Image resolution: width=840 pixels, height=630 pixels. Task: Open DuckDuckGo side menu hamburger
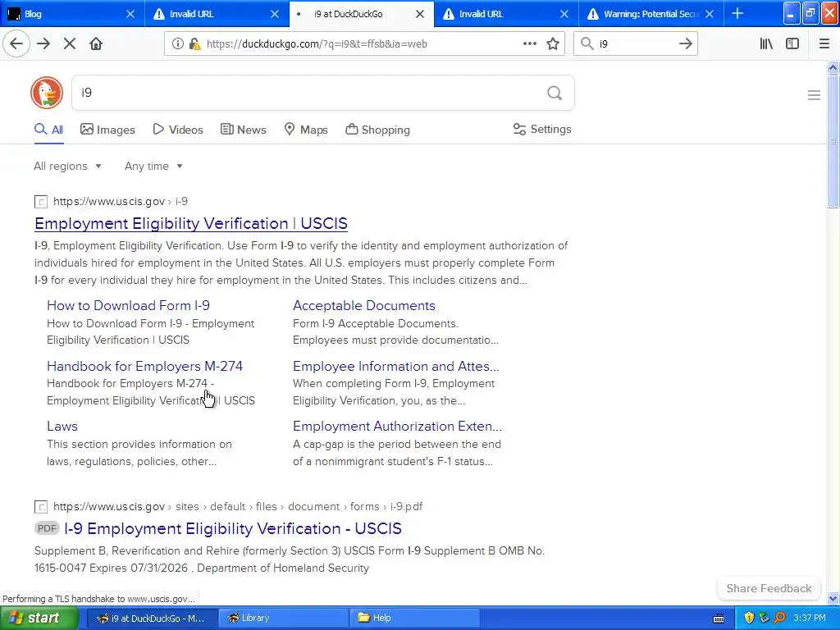click(x=814, y=95)
